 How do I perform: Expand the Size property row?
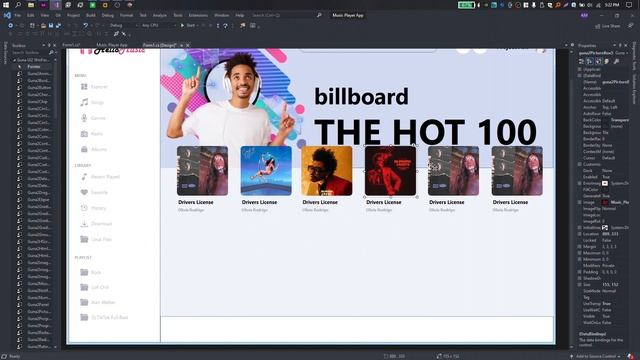(580, 284)
